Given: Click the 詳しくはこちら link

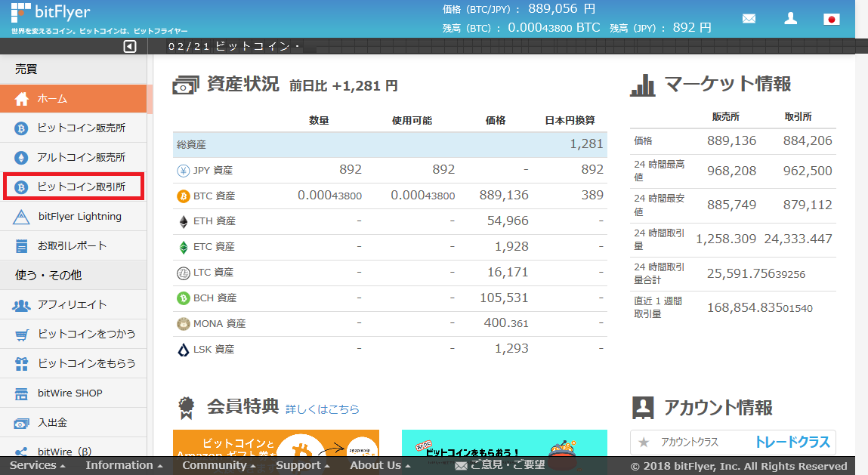Looking at the screenshot, I should [x=322, y=409].
